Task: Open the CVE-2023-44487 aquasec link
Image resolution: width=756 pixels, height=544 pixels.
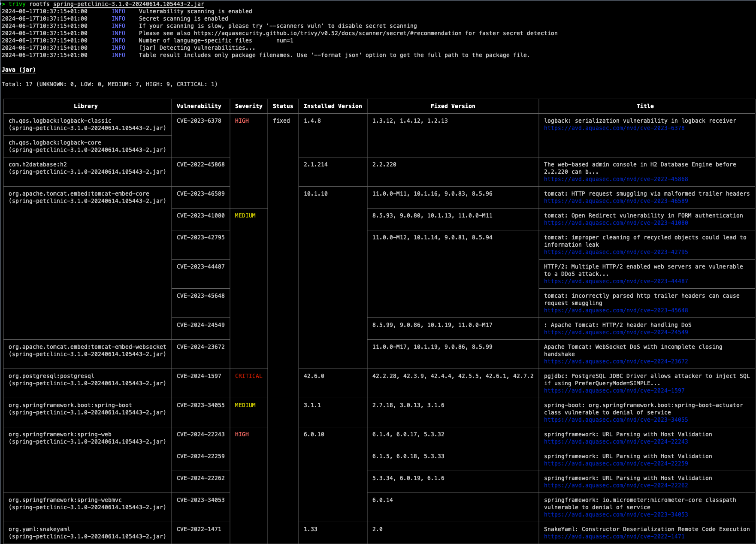Action: click(616, 281)
